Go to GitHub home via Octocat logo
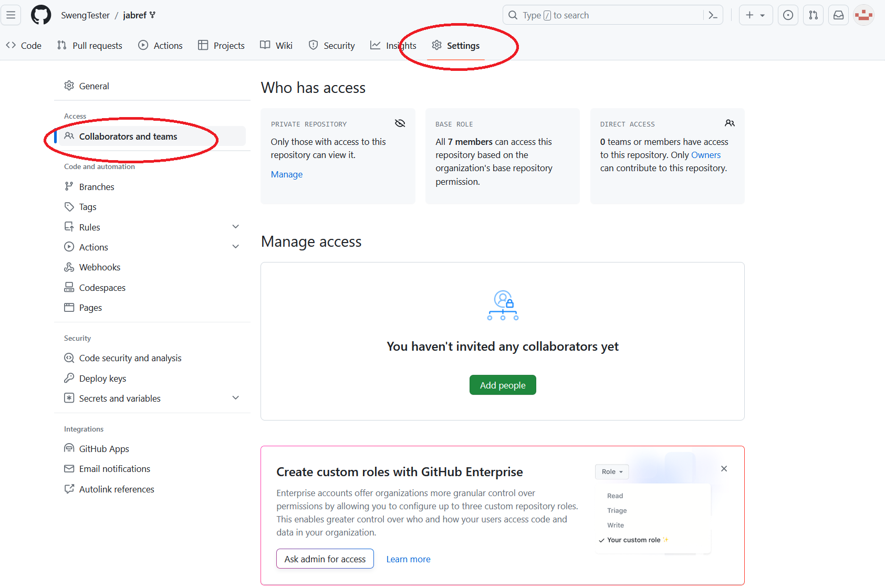 tap(41, 15)
